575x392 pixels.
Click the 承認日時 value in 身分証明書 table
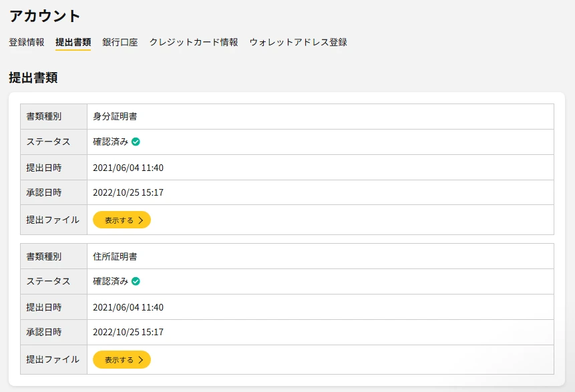[128, 192]
